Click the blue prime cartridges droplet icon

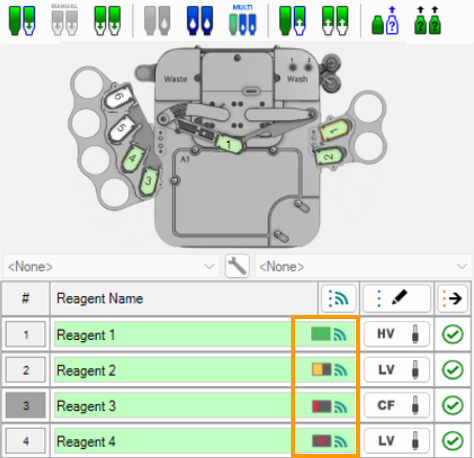[x=200, y=21]
